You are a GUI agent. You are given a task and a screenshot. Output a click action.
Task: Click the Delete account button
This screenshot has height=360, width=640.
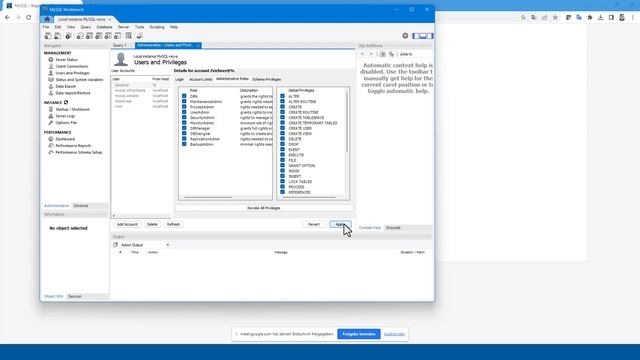pos(152,224)
